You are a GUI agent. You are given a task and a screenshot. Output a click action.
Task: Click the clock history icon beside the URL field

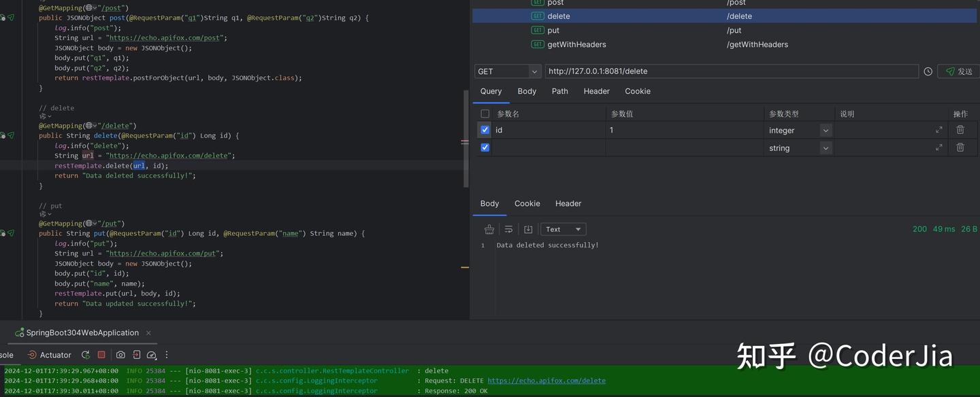tap(927, 71)
